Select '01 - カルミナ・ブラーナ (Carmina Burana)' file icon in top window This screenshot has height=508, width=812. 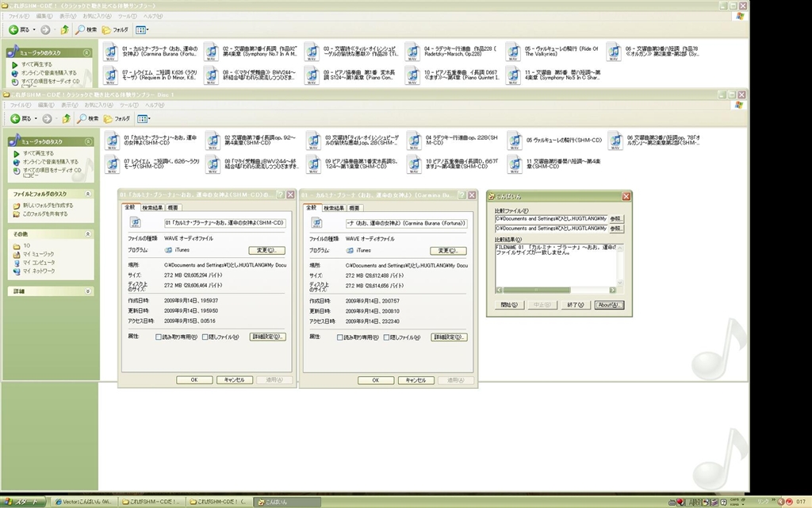point(111,52)
